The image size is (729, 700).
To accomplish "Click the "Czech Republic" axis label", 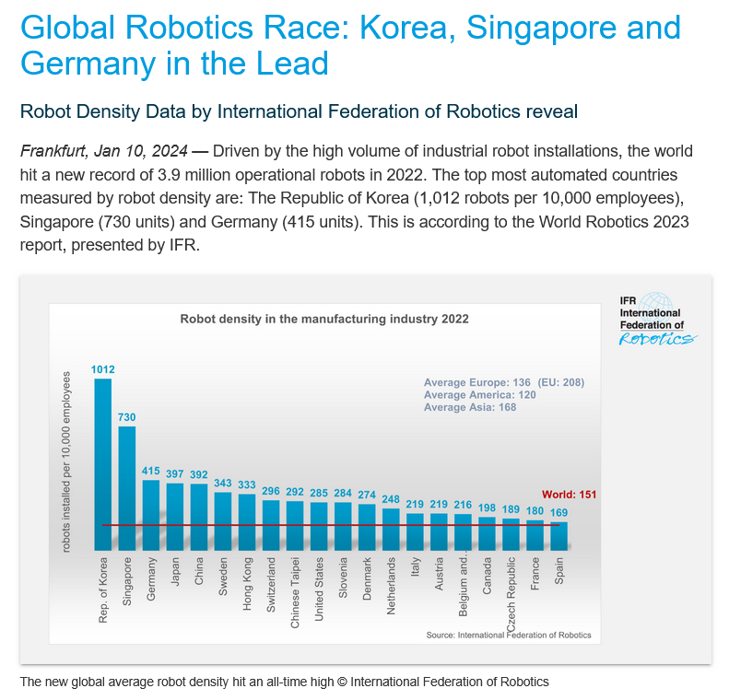I will pos(511,595).
